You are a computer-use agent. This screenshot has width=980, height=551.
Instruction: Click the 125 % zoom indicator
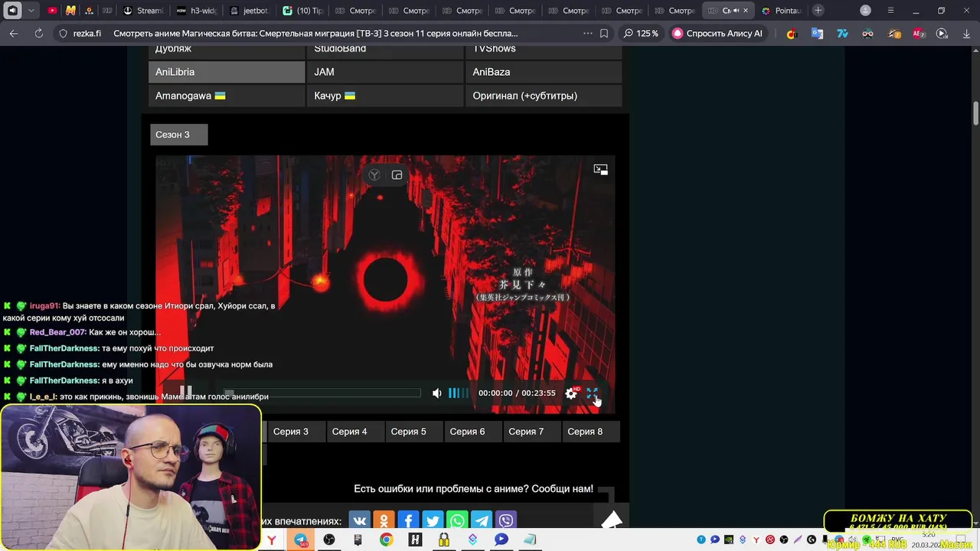click(x=641, y=34)
